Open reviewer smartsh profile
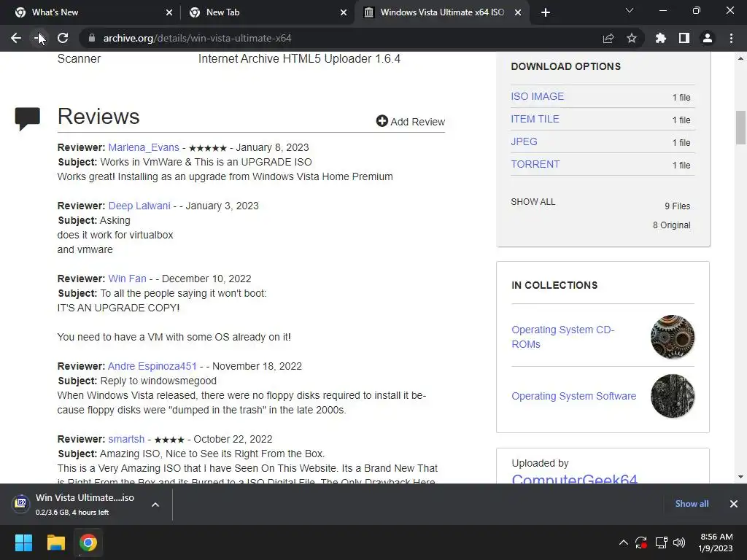Viewport: 747px width, 560px height. (x=126, y=439)
